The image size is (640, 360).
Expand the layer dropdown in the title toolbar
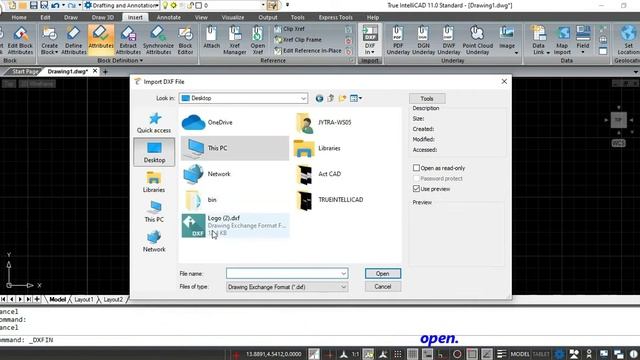(x=263, y=6)
